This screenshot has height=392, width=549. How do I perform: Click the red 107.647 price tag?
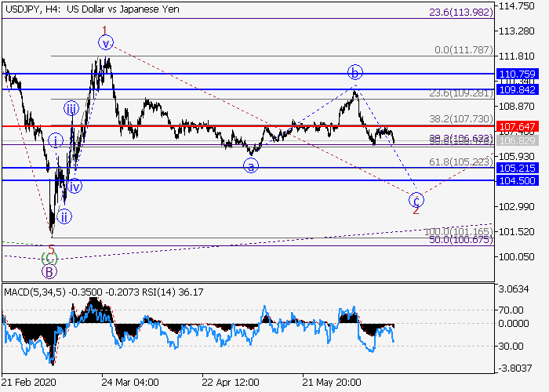tap(516, 125)
